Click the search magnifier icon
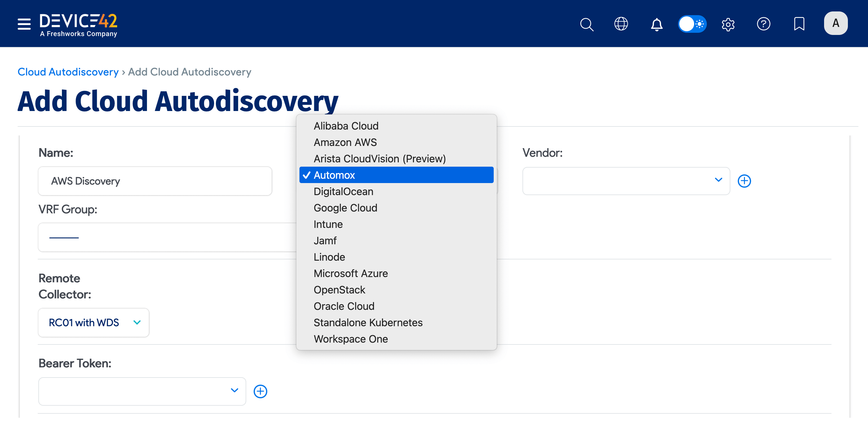 click(x=586, y=24)
